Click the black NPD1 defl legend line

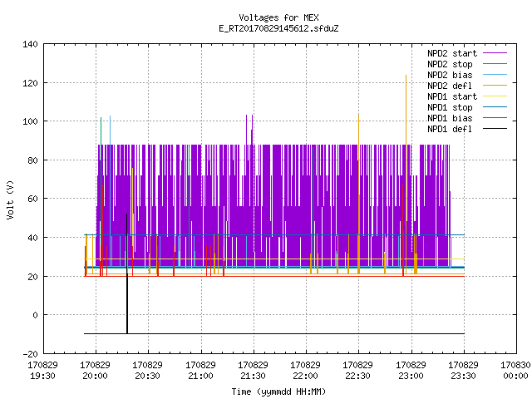tap(495, 129)
